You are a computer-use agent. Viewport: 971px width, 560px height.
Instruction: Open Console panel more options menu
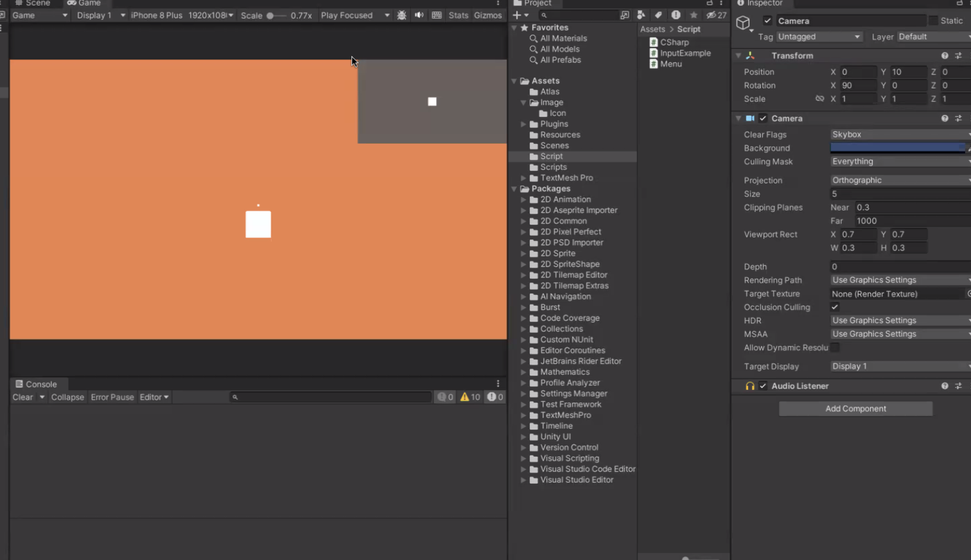498,384
